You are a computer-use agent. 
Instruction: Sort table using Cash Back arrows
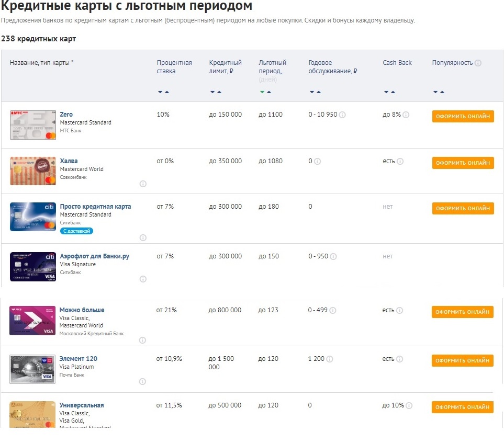pos(389,92)
